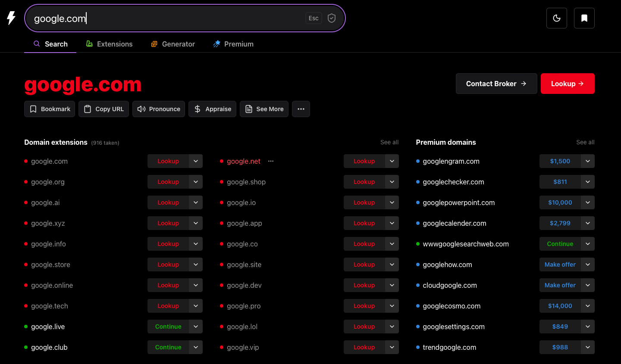The image size is (621, 364).
Task: Click Lookup for google.shop
Action: pos(364,182)
